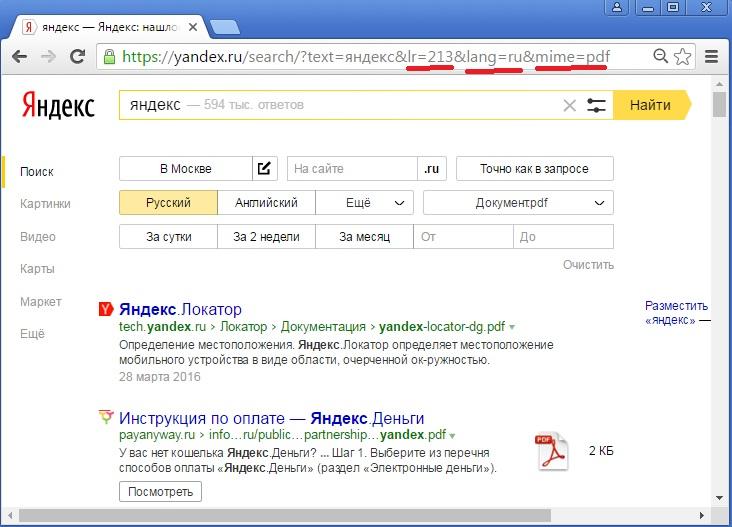This screenshot has height=527, width=732.
Task: Click the Yandex logo
Action: click(58, 105)
